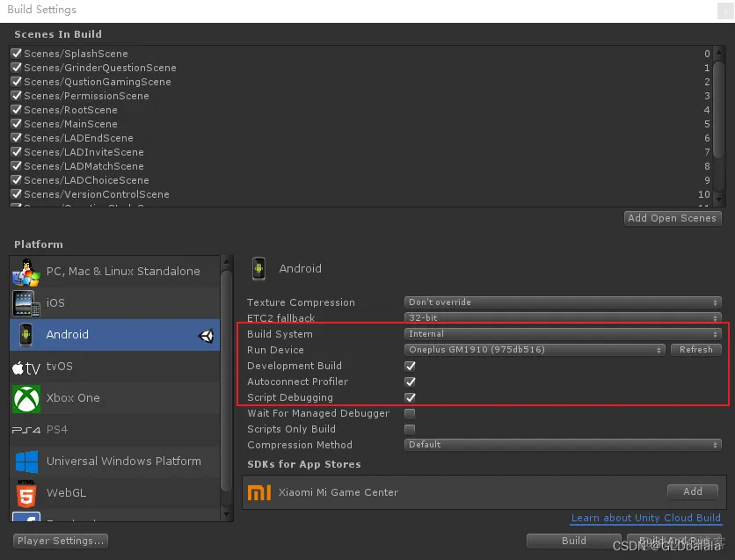
Task: Click the PS4 logo icon
Action: coord(26,430)
